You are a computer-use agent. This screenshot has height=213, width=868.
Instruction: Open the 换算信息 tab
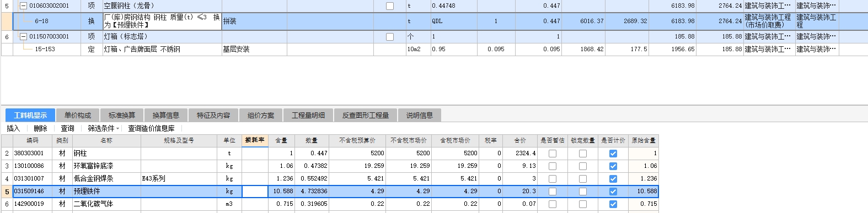click(166, 115)
